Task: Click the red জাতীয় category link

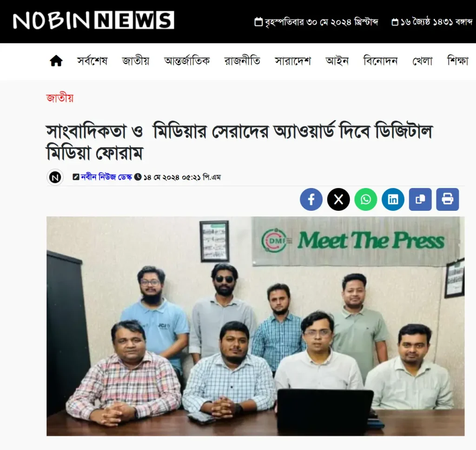Action: (x=60, y=98)
